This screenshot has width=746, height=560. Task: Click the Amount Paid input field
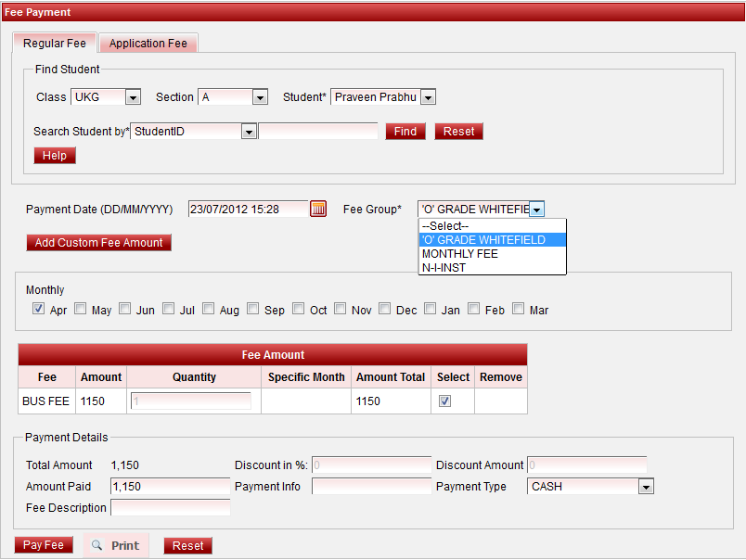click(170, 487)
